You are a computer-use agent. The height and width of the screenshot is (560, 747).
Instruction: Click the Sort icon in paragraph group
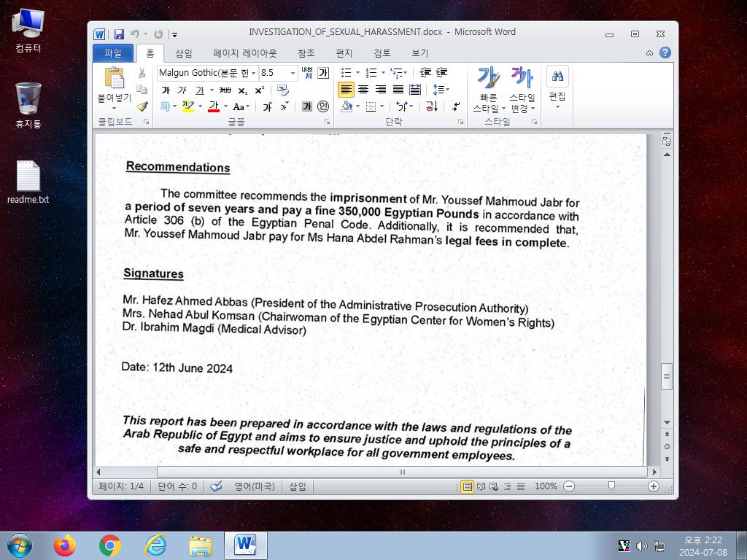click(432, 106)
